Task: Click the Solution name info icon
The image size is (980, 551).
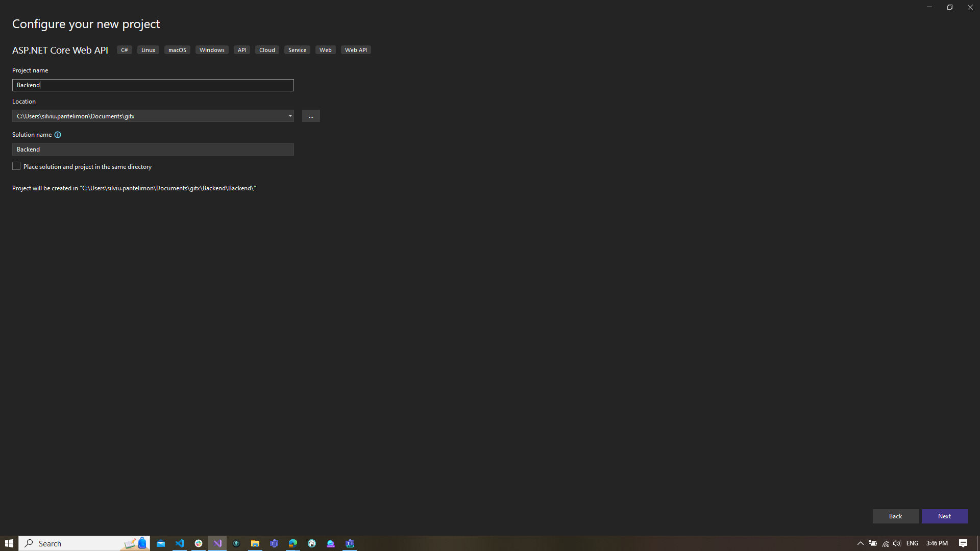Action: coord(58,135)
